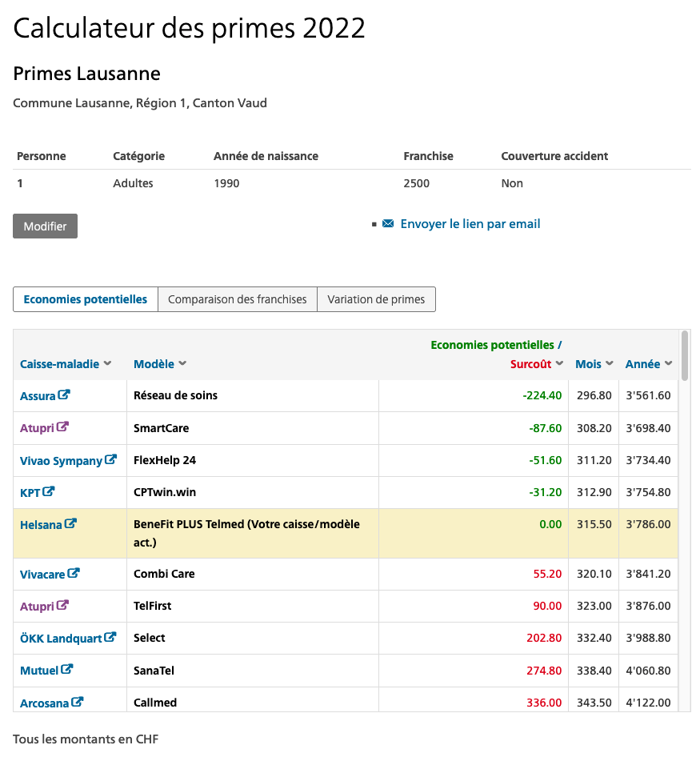Click the -87.60 savings value
Screen dimensions: 700x757
click(546, 428)
